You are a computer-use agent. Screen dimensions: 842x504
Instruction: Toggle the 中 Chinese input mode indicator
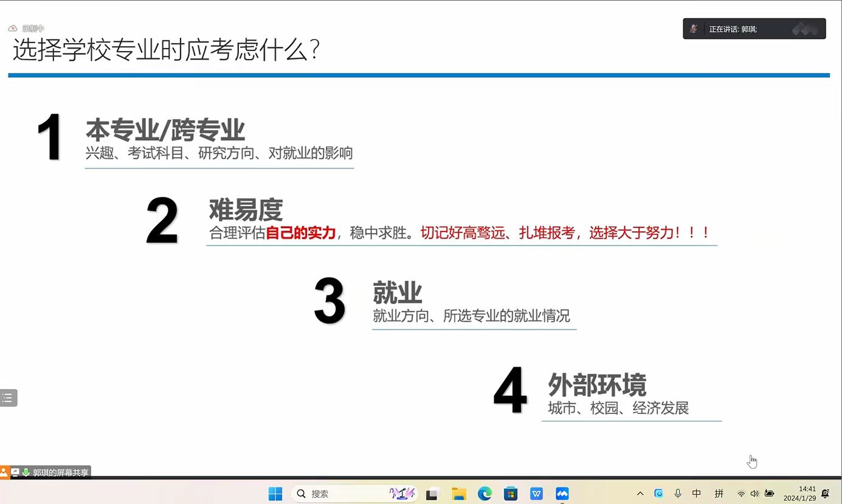point(697,494)
